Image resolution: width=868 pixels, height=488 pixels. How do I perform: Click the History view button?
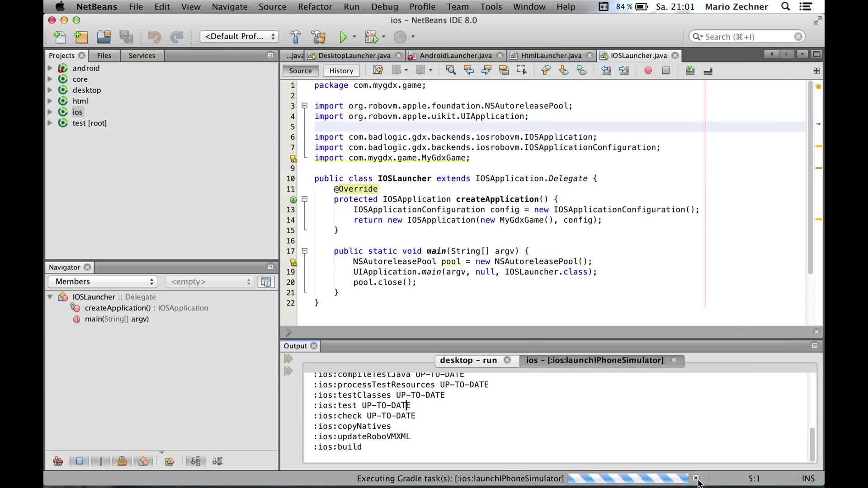click(341, 71)
